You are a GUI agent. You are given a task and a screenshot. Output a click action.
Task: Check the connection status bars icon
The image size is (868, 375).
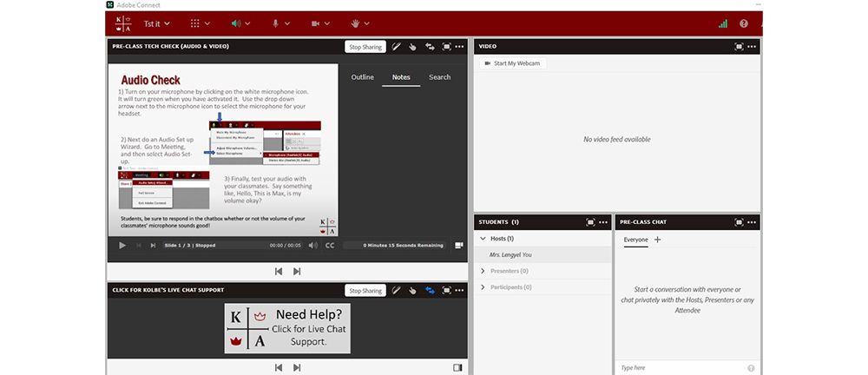coord(722,23)
